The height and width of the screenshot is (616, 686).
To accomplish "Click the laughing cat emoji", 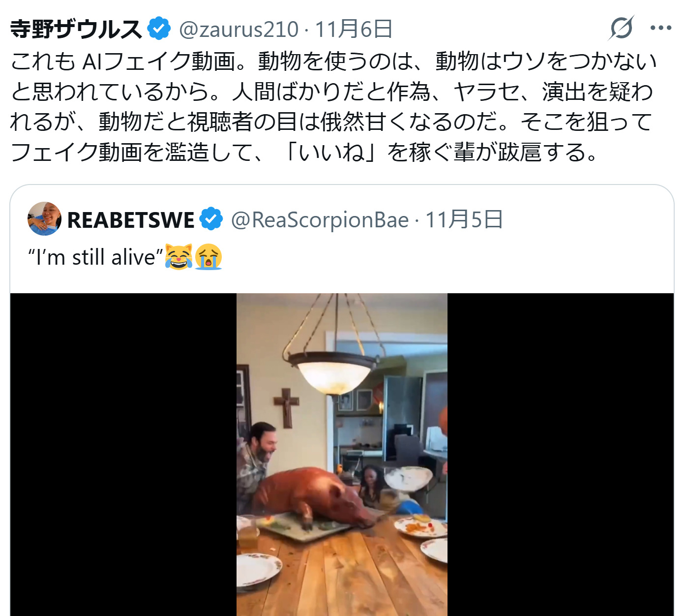I will pos(179,257).
